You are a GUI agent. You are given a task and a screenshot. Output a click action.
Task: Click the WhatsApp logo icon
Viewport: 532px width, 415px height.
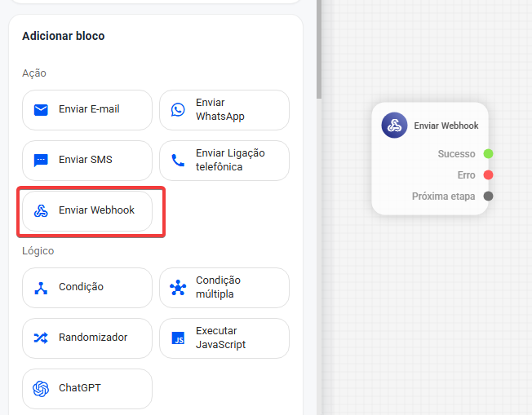(178, 110)
